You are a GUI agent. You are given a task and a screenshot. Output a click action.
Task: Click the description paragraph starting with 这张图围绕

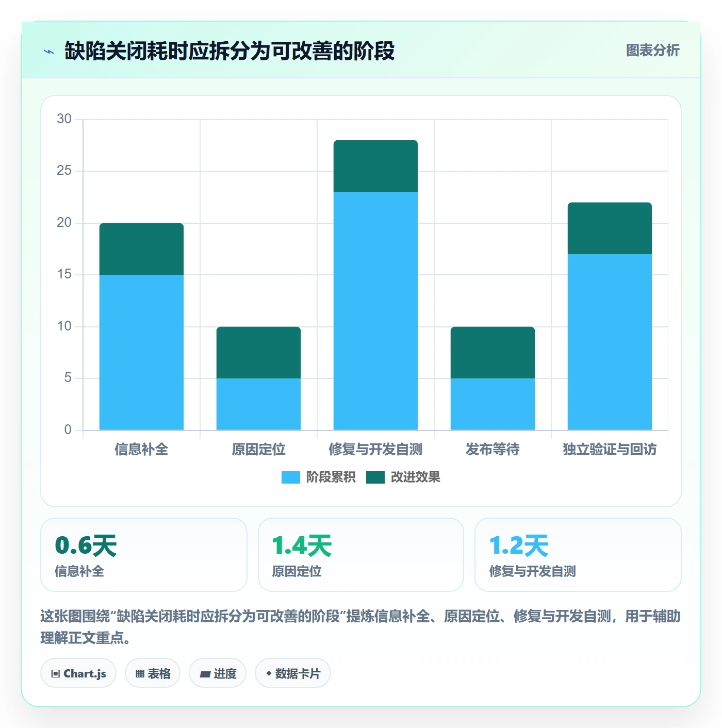[x=360, y=627]
